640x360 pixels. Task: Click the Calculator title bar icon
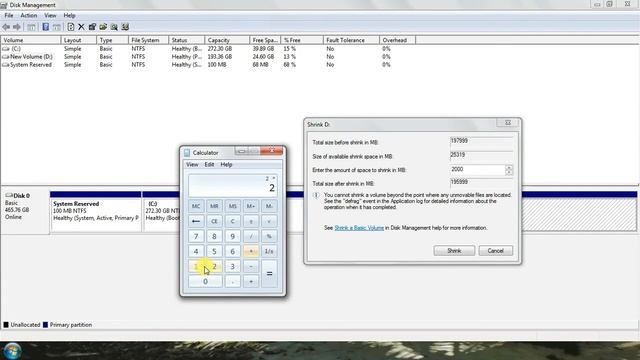187,153
